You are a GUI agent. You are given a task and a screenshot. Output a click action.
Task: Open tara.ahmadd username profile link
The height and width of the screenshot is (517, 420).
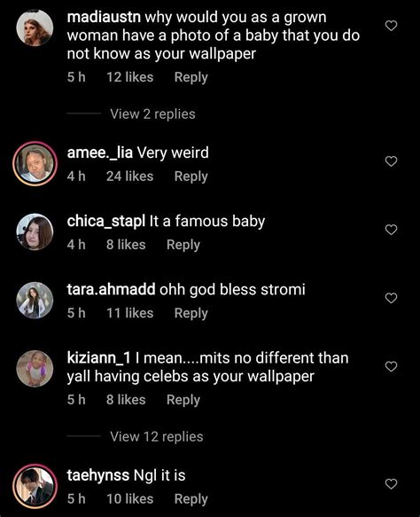point(111,289)
